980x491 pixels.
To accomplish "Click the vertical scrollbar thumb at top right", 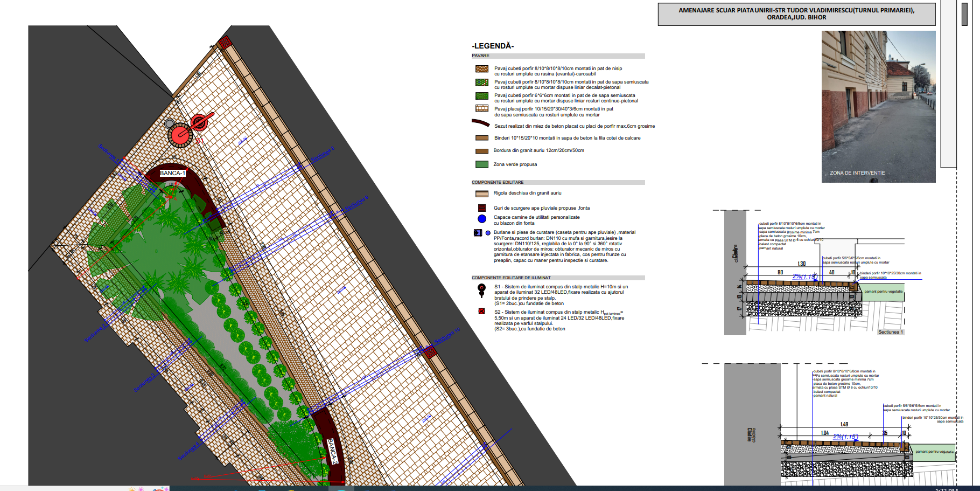I will click(x=964, y=14).
